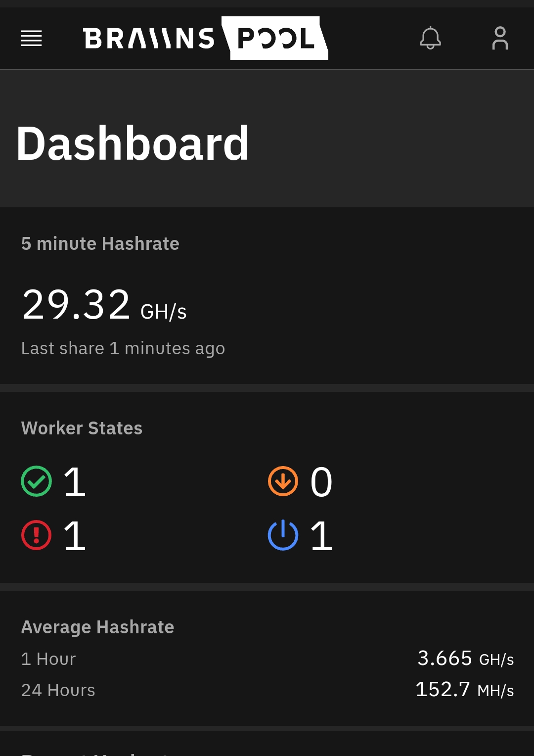Click green checkmark OK workers icon

pos(37,481)
